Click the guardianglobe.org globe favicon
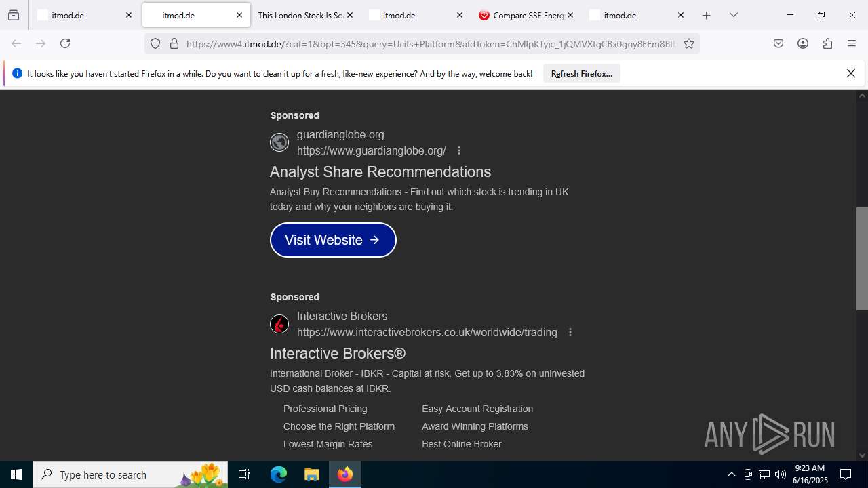Screen dimensions: 868x488 (279, 142)
